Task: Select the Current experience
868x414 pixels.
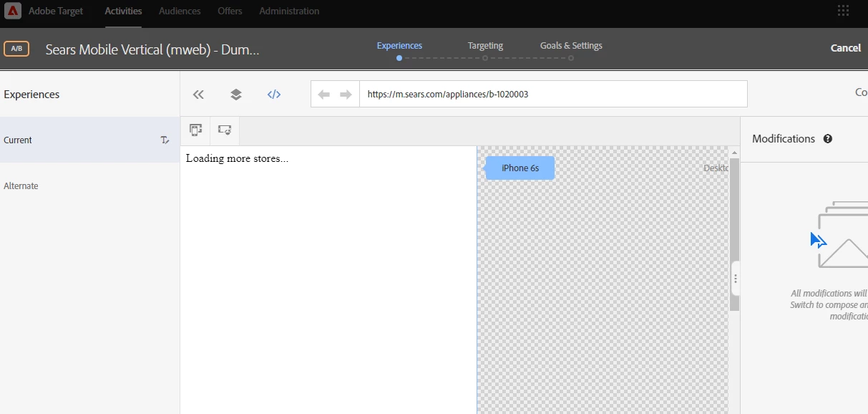Action: tap(89, 140)
